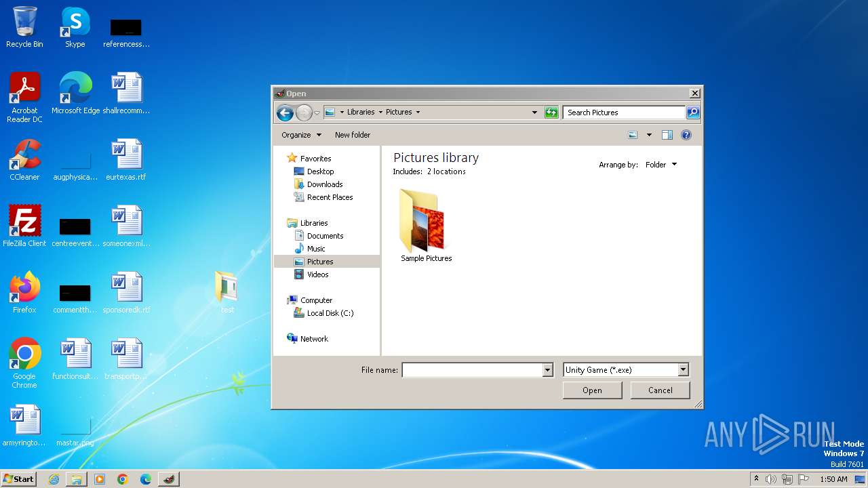Toggle the preview pane icon
The height and width of the screenshot is (488, 868).
click(x=667, y=135)
